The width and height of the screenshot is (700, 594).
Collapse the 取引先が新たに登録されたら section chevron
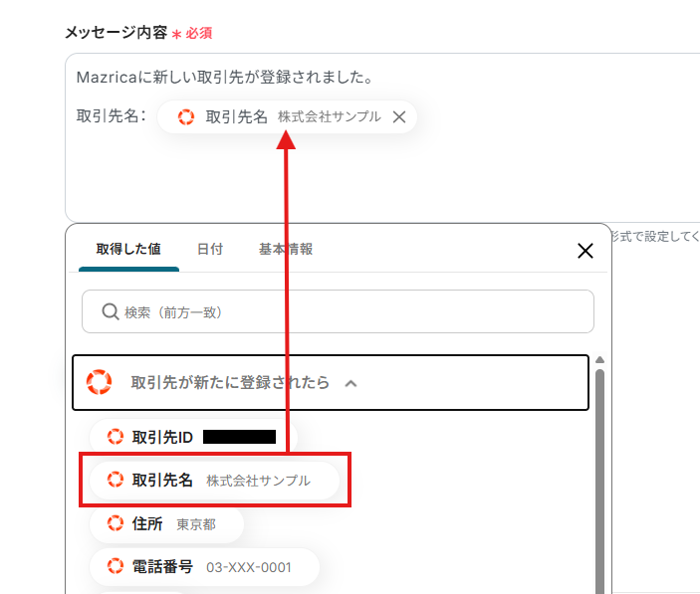click(x=350, y=383)
